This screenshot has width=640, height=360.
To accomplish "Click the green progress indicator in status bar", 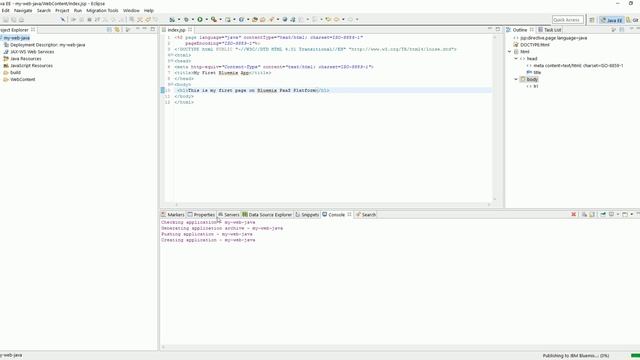I will coord(635,356).
